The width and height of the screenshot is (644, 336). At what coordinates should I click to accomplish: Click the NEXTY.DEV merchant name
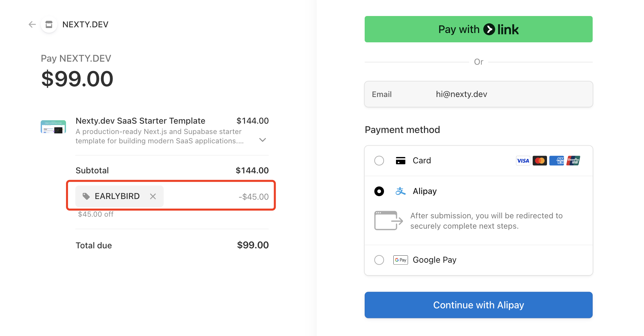click(x=85, y=25)
